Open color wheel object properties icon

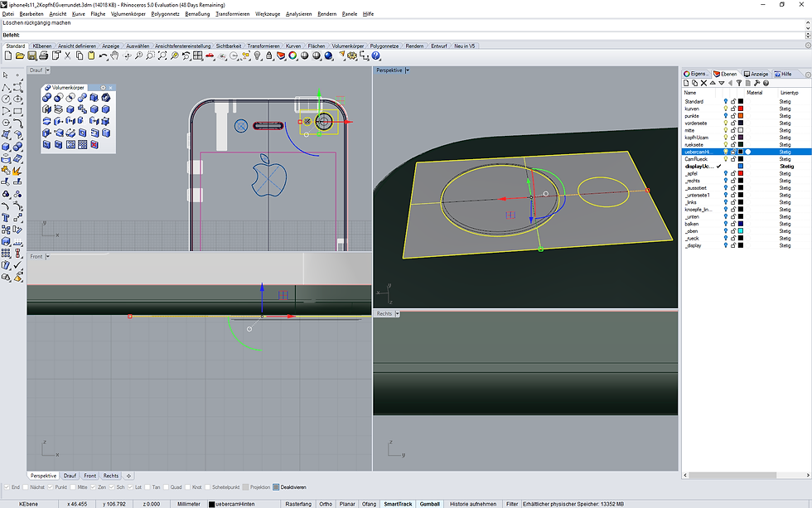292,56
